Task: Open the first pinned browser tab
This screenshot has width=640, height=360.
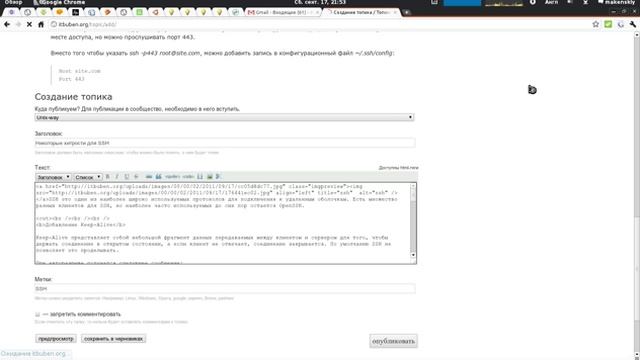Action: pos(11,12)
